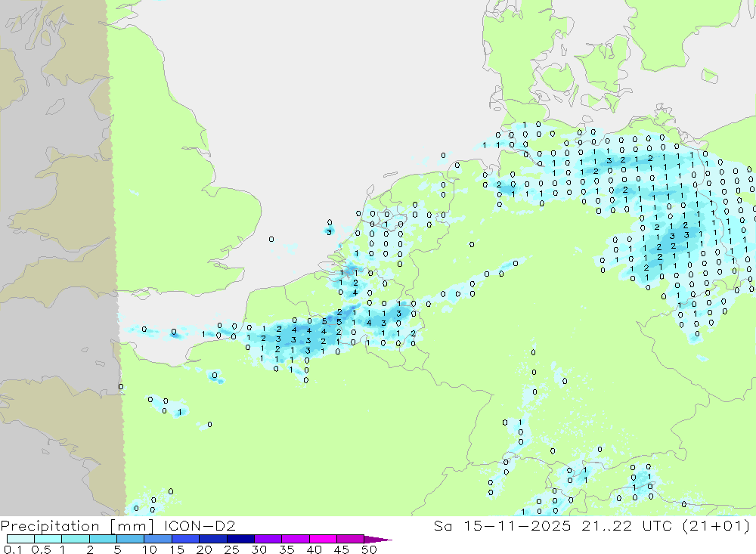Click the 10–15 mm legend color swatch
Screen dimensions: 756x554
[158, 539]
